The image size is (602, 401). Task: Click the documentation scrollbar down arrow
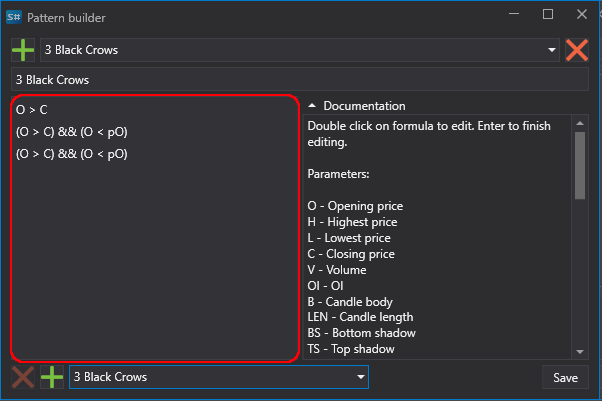pyautogui.click(x=580, y=351)
